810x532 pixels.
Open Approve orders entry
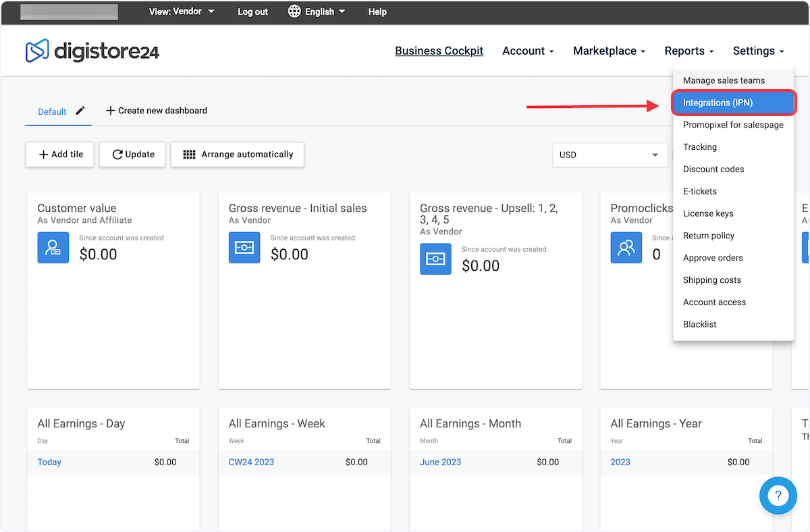coord(733,259)
